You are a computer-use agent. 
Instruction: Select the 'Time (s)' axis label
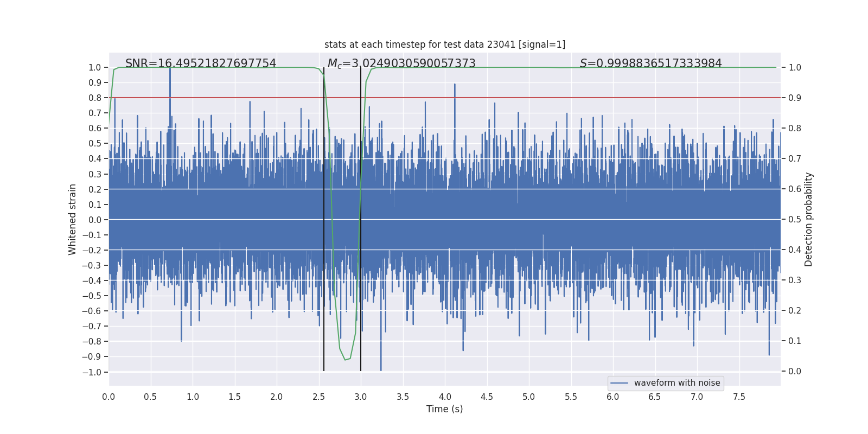coord(445,409)
